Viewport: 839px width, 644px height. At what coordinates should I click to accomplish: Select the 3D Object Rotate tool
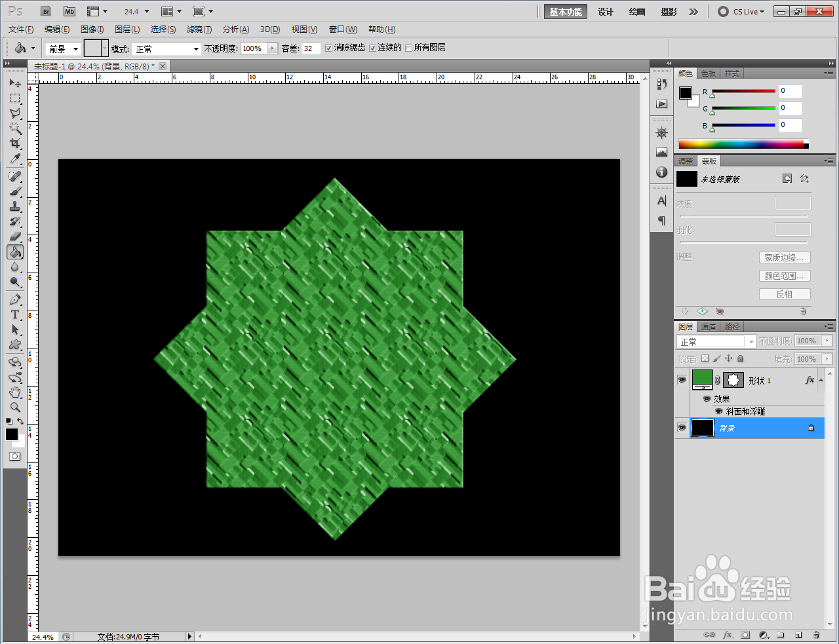pos(15,362)
